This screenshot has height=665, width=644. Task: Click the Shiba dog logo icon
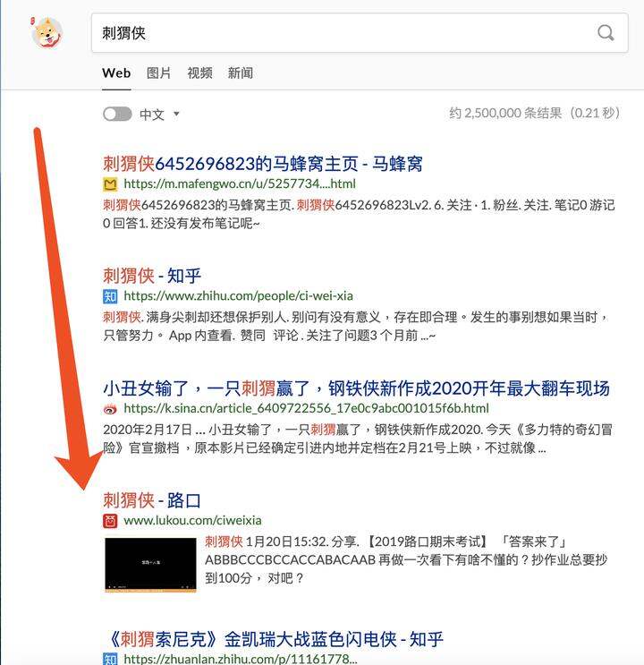[x=47, y=32]
